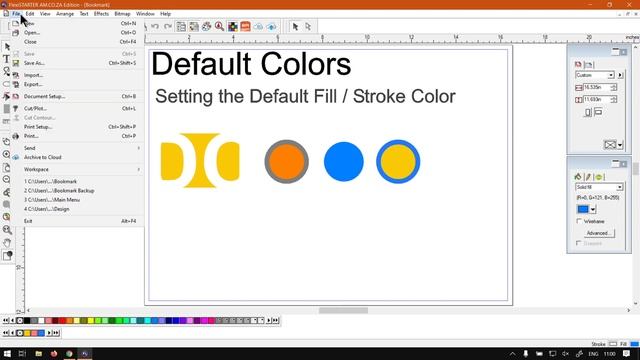Click the Task View taskbar icon
Viewport: 640px width, 360px height.
click(22, 353)
